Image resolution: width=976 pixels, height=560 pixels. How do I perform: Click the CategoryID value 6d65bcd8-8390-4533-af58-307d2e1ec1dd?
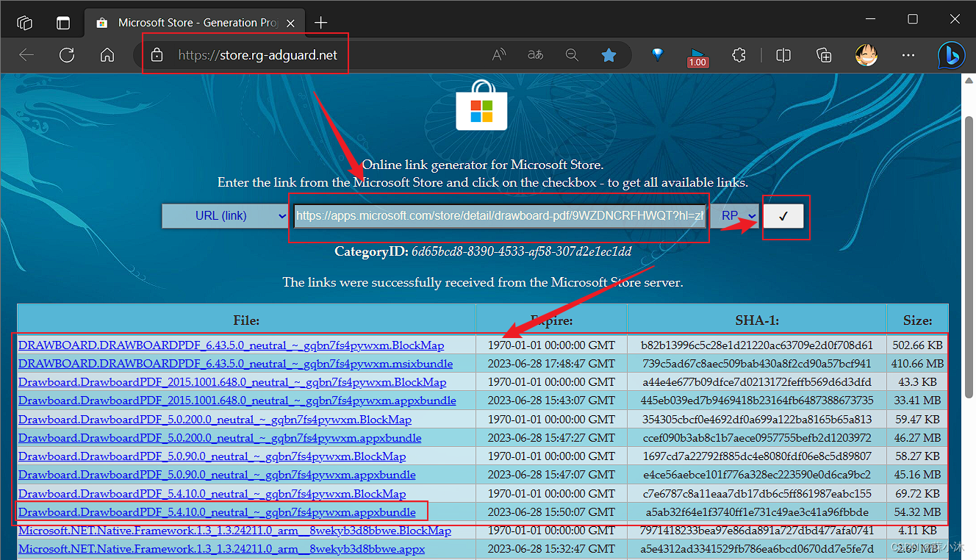pyautogui.click(x=521, y=251)
